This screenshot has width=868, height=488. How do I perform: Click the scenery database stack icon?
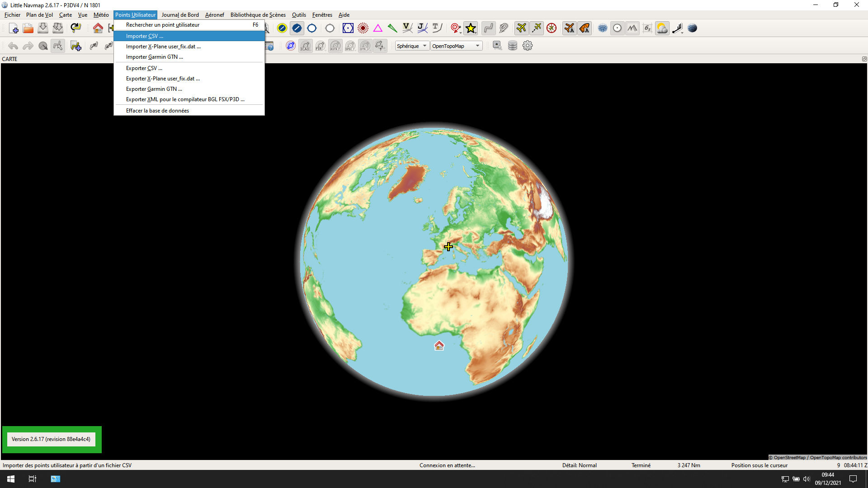[x=512, y=46]
